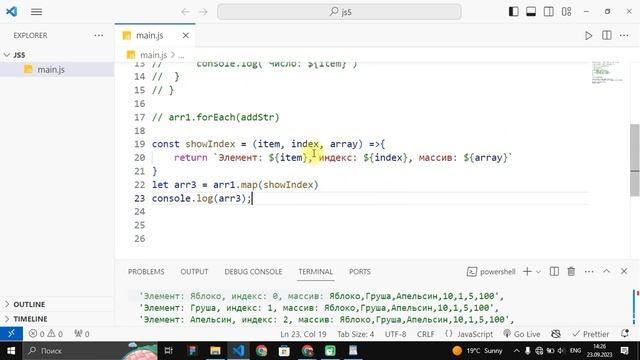Toggle secondary side bar visibility
The height and width of the screenshot is (360, 640).
click(549, 11)
